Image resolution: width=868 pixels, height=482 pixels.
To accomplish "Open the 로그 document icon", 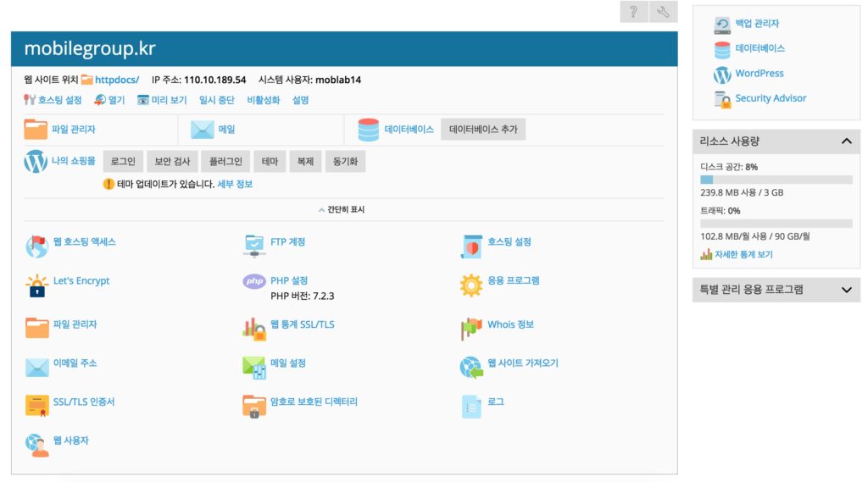I will [471, 407].
